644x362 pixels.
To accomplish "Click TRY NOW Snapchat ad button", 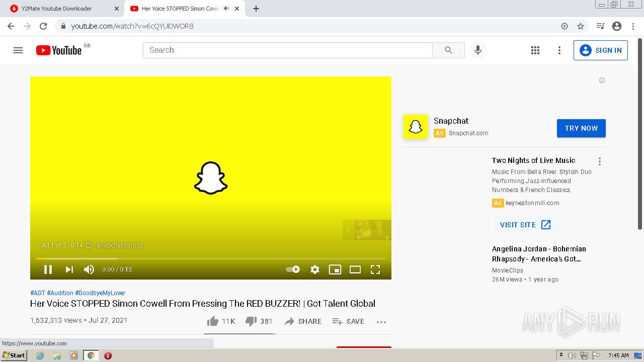I will (x=581, y=128).
